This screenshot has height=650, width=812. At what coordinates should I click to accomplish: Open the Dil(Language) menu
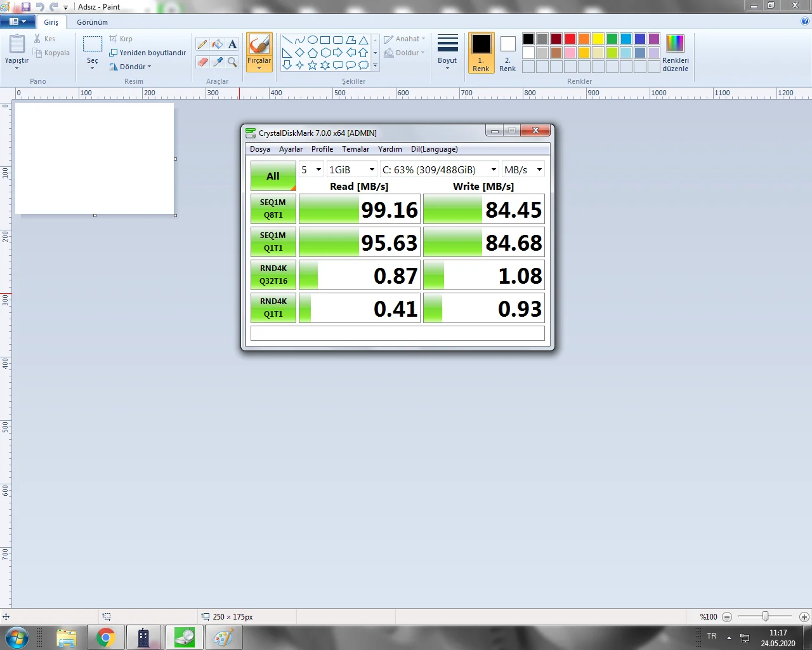point(435,149)
